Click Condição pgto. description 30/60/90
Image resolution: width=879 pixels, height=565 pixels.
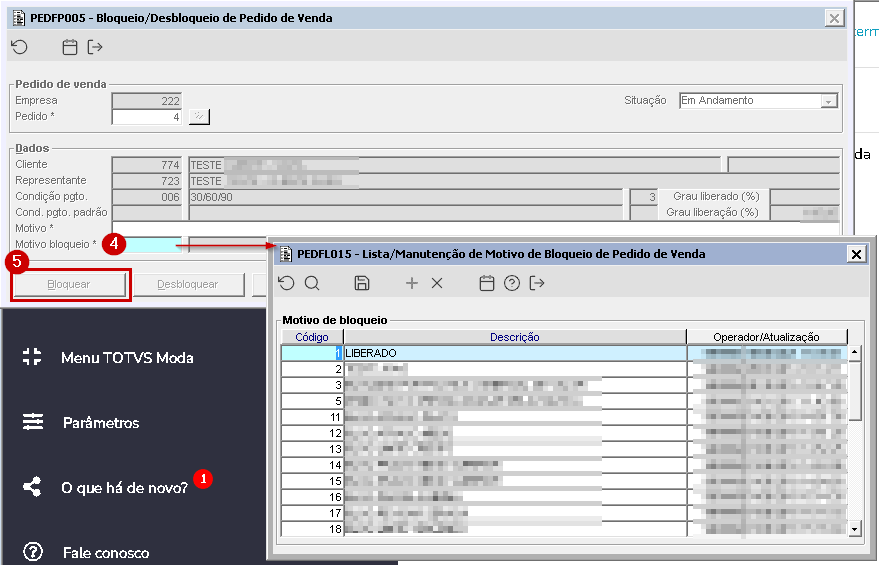pos(406,197)
